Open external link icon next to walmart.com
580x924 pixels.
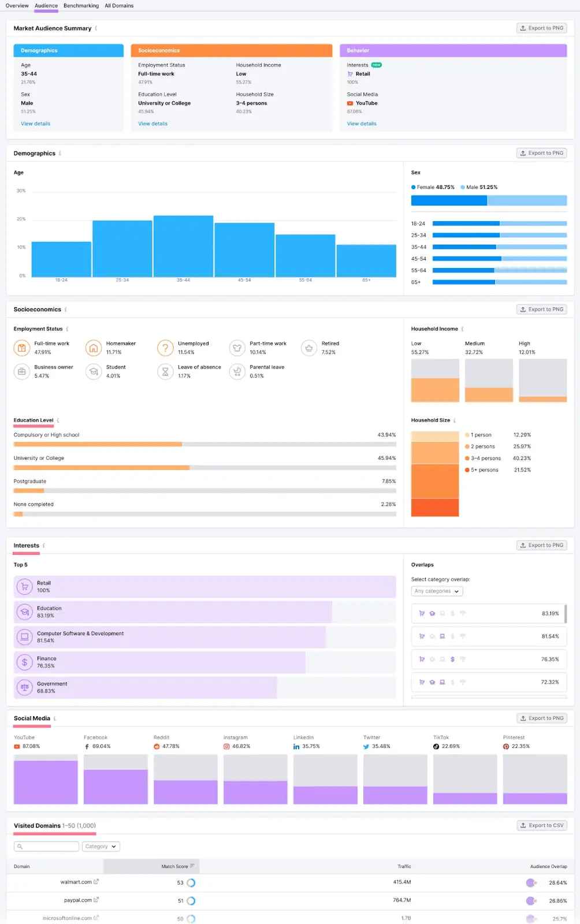point(96,882)
